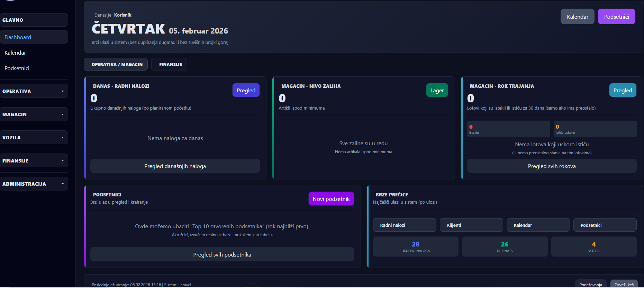Switch to the OPERATIVA / MAGACIN tab
This screenshot has height=288, width=644.
pyautogui.click(x=116, y=64)
